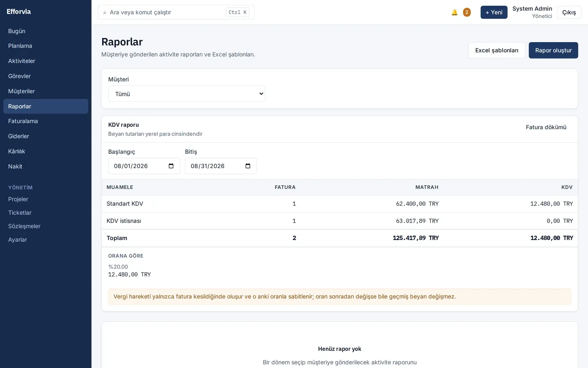This screenshot has height=368, width=588.
Task: Open Fatura dökümü link
Action: click(546, 127)
